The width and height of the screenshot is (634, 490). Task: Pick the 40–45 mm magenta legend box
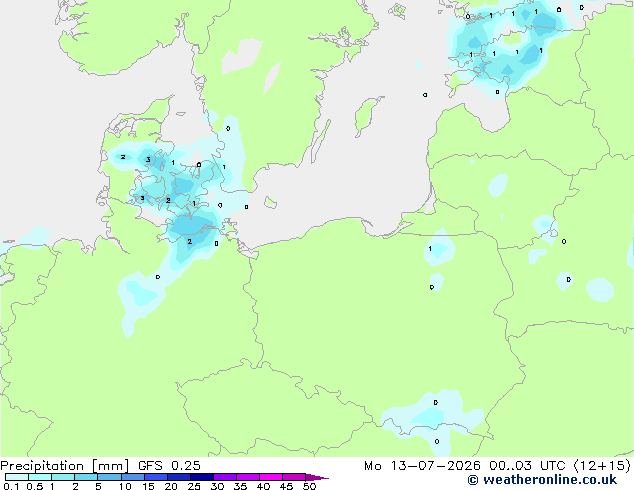[x=271, y=477]
